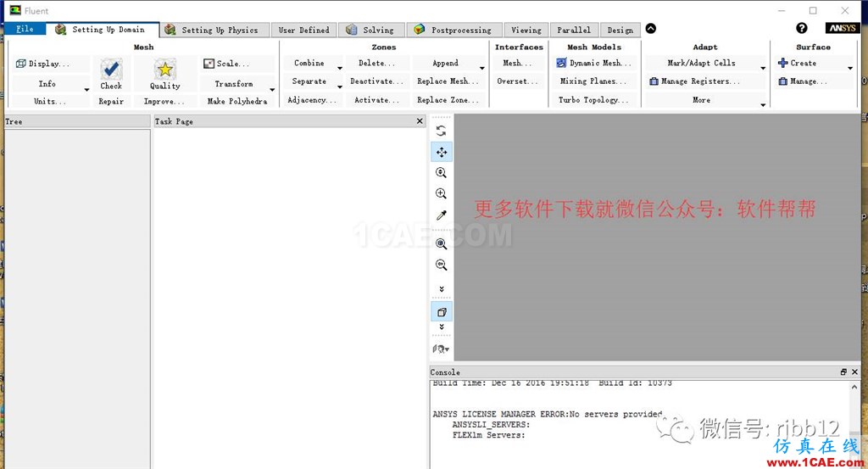Switch to the Solving tab

click(372, 30)
